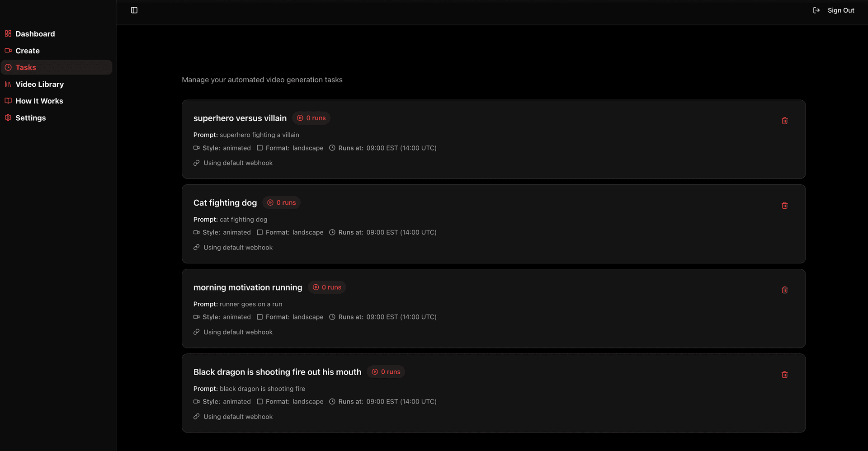Click the sign out arrow icon
Viewport: 868px width, 451px height.
[816, 10]
